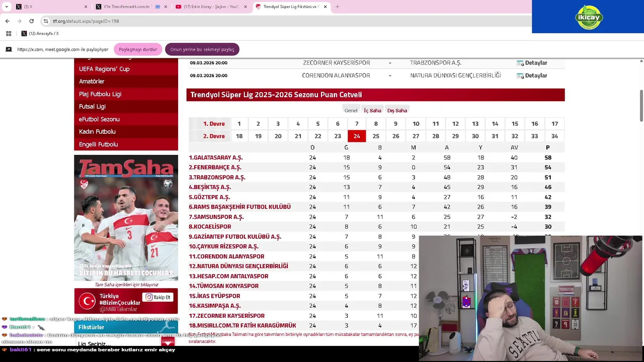Viewport: 644px width, 362px height.
Task: Open GÖZTEPE A.Ş. team link
Action: (209, 197)
